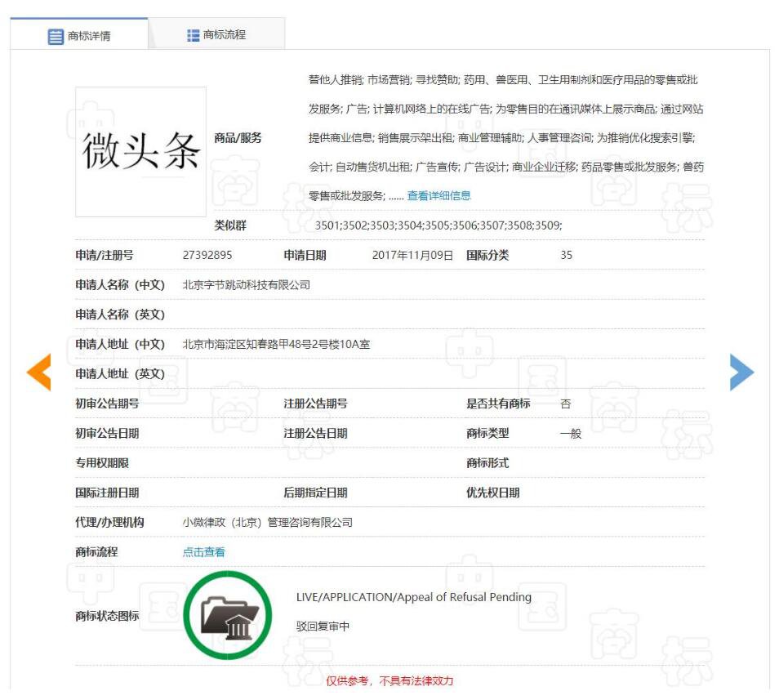Select the international class value 35

[567, 255]
